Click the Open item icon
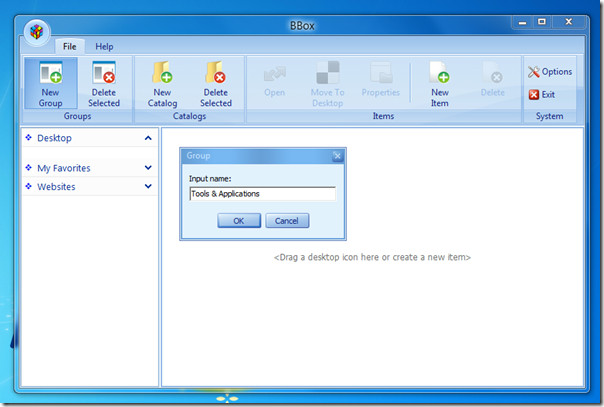This screenshot has width=604, height=407. 275,81
